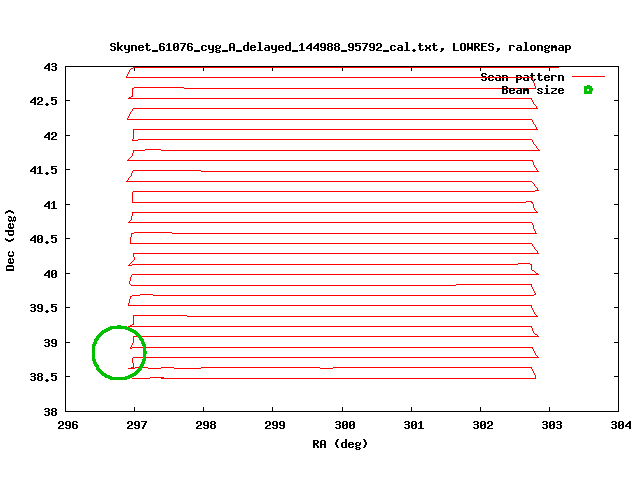Click the "Beam size" legend label
Screen dimensions: 640x480
(x=533, y=90)
